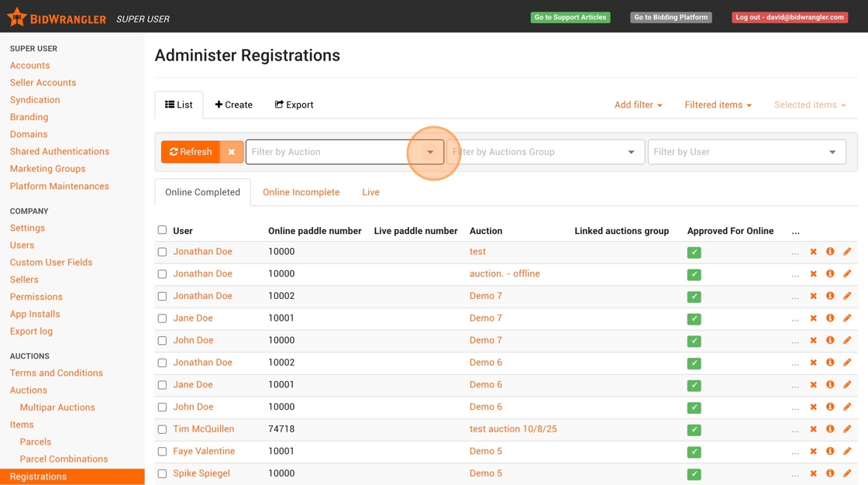This screenshot has height=485, width=868.
Task: Open Multipar Auctions in the sidebar
Action: (57, 408)
